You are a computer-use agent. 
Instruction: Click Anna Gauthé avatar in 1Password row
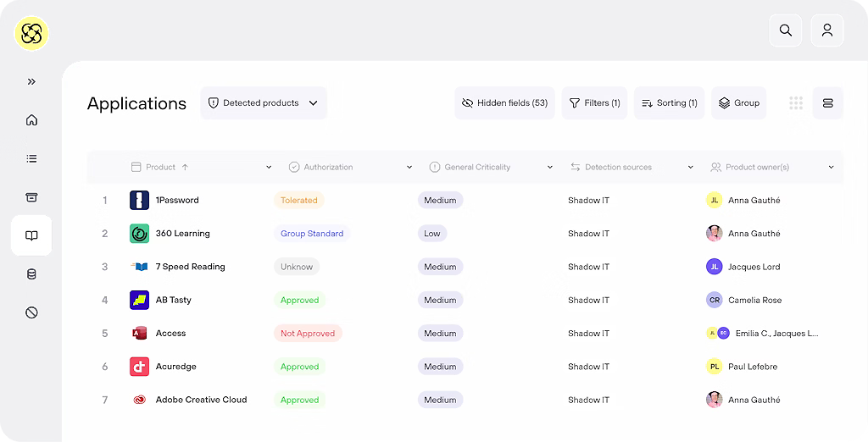click(x=714, y=201)
